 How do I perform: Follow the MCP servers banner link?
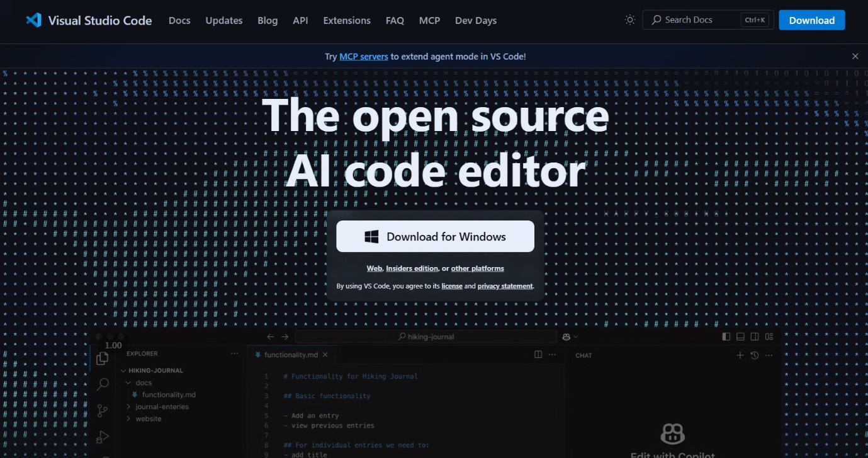364,56
